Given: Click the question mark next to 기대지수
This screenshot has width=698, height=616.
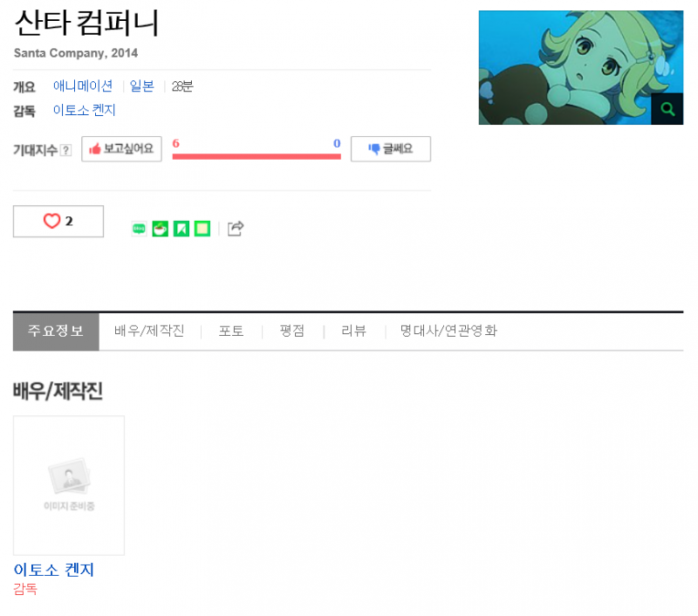Looking at the screenshot, I should (x=66, y=150).
